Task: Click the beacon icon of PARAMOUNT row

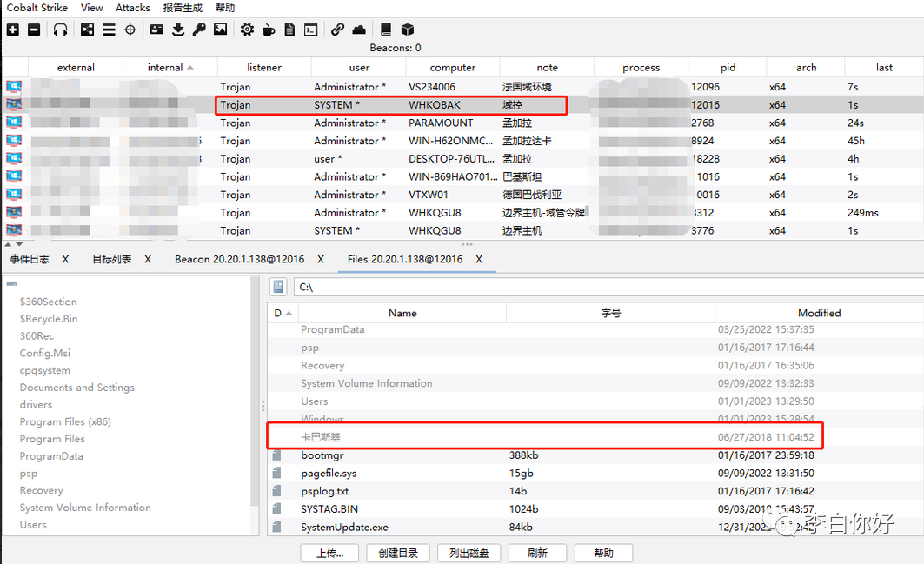Action: 14,123
